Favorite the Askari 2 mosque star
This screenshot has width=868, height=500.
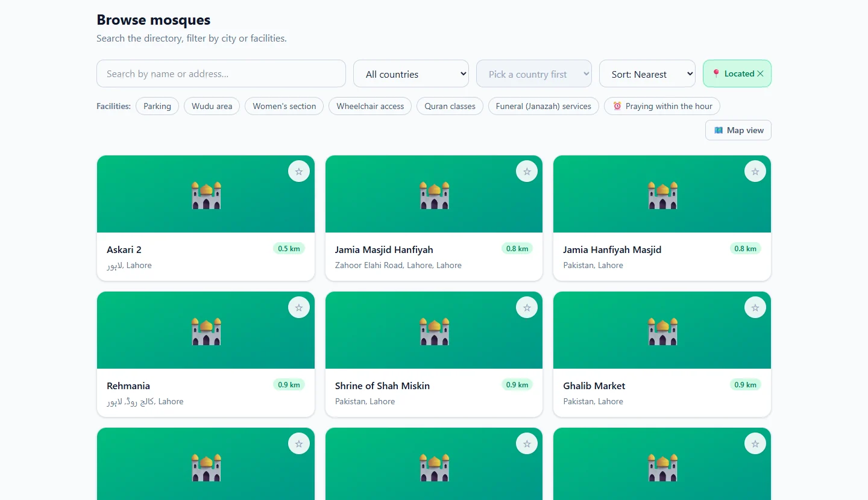tap(299, 172)
